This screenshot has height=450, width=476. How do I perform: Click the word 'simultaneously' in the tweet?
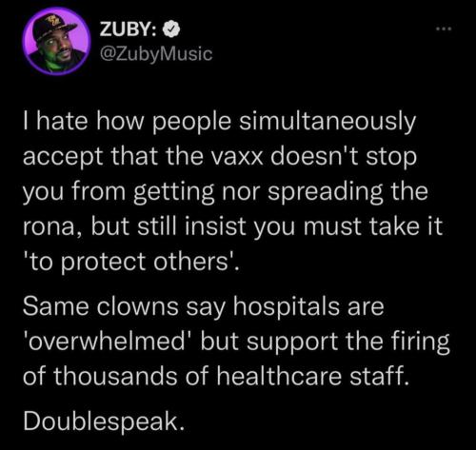(327, 123)
